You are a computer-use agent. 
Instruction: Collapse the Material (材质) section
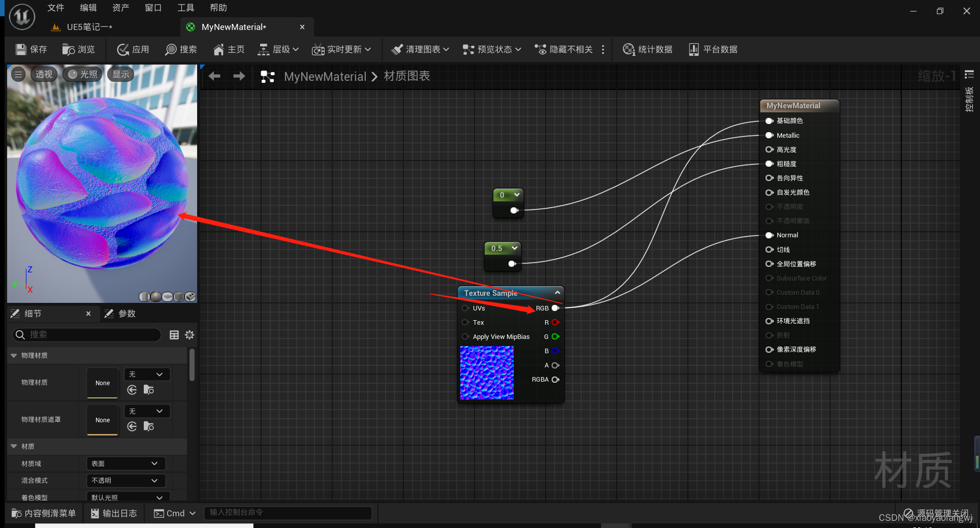click(14, 446)
